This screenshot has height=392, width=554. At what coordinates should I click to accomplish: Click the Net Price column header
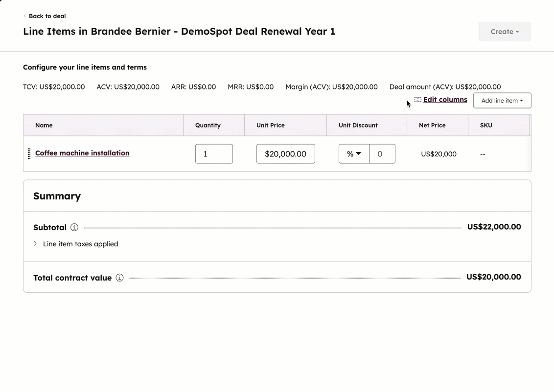point(432,126)
